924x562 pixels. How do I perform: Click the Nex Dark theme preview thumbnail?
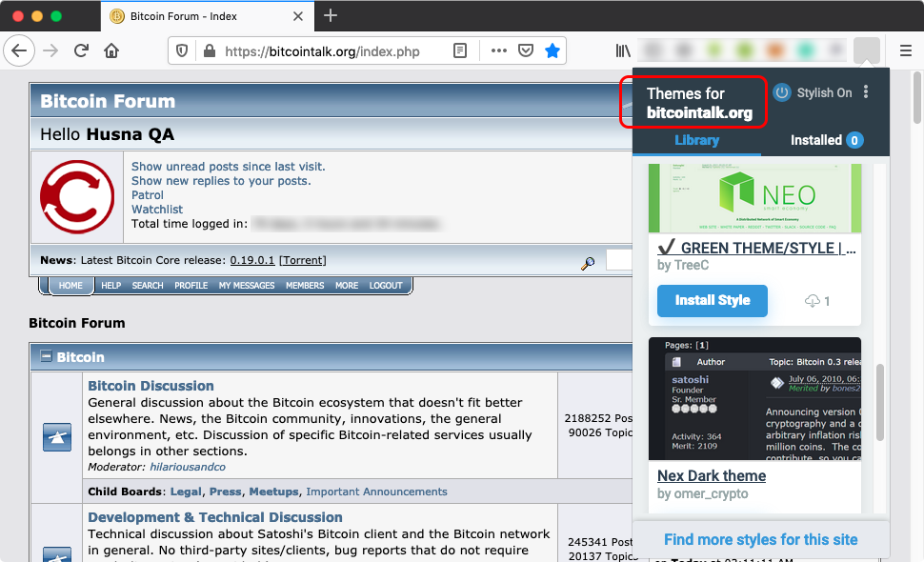(754, 399)
